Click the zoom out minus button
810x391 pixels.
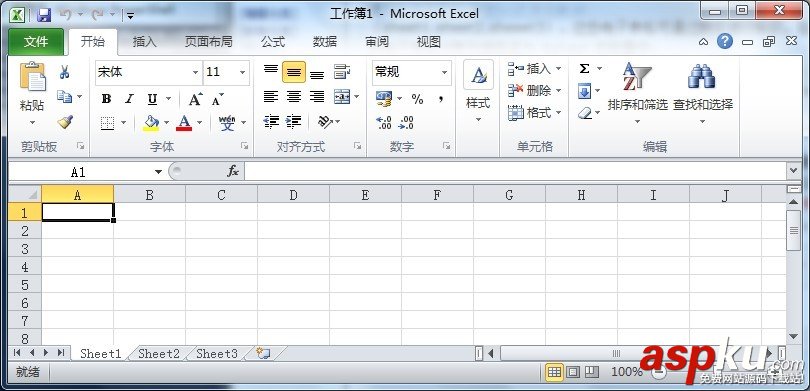658,371
